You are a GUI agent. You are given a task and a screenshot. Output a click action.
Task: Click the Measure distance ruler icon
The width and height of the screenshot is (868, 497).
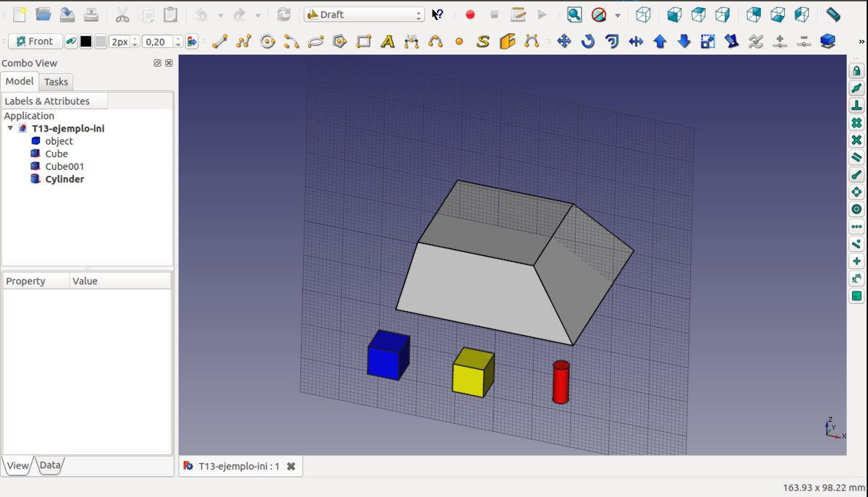(833, 14)
